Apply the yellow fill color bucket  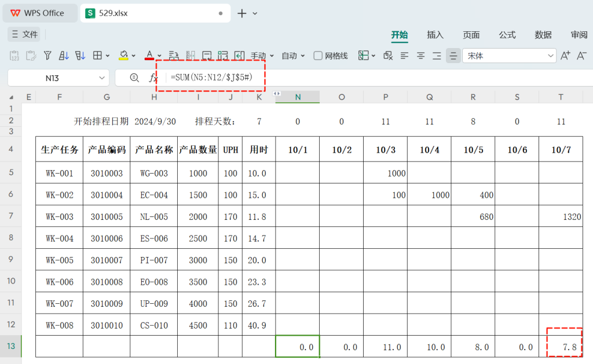click(123, 56)
